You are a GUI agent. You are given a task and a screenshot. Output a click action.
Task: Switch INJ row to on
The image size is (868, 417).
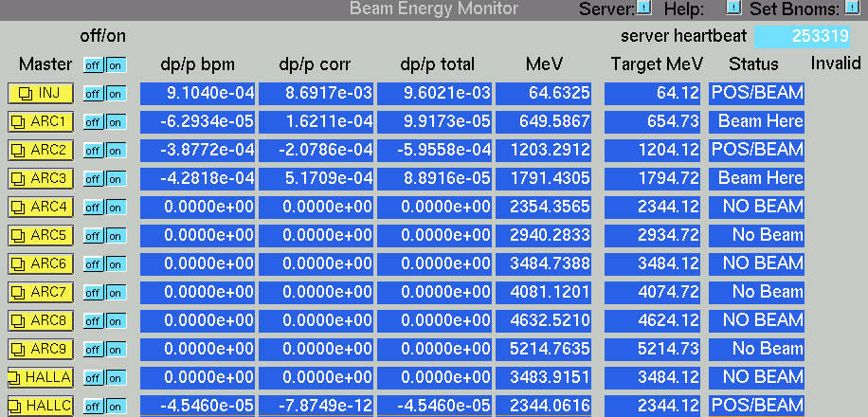pyautogui.click(x=116, y=94)
